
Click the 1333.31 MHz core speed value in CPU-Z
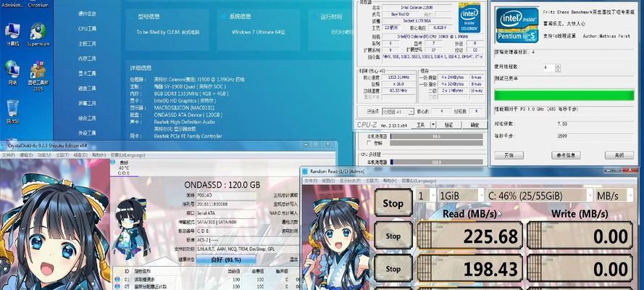click(398, 78)
